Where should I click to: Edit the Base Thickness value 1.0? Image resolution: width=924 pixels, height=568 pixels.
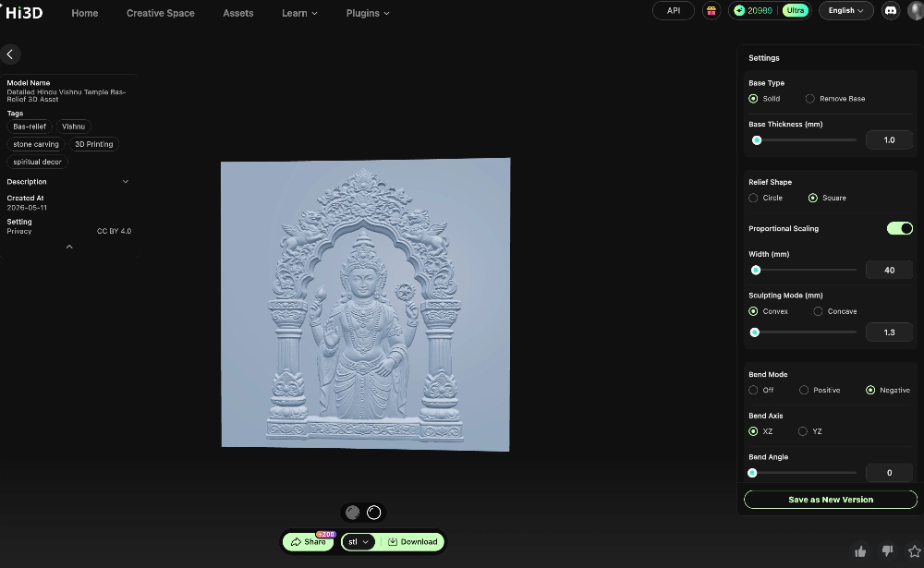889,140
